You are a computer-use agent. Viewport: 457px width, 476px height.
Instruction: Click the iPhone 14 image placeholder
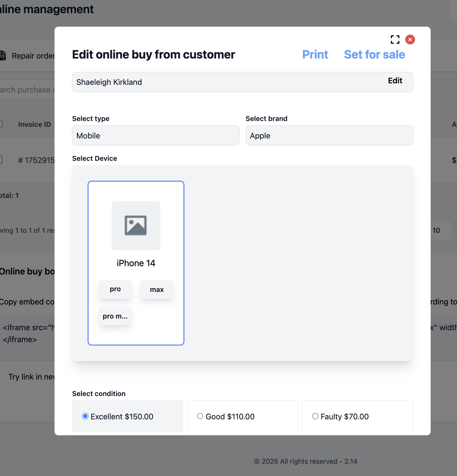pos(136,226)
